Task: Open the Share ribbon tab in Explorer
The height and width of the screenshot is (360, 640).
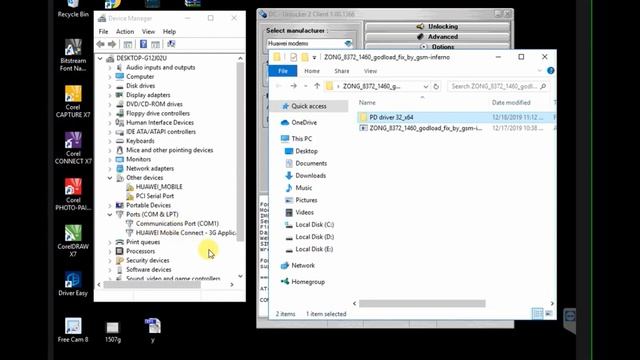Action: click(x=342, y=71)
